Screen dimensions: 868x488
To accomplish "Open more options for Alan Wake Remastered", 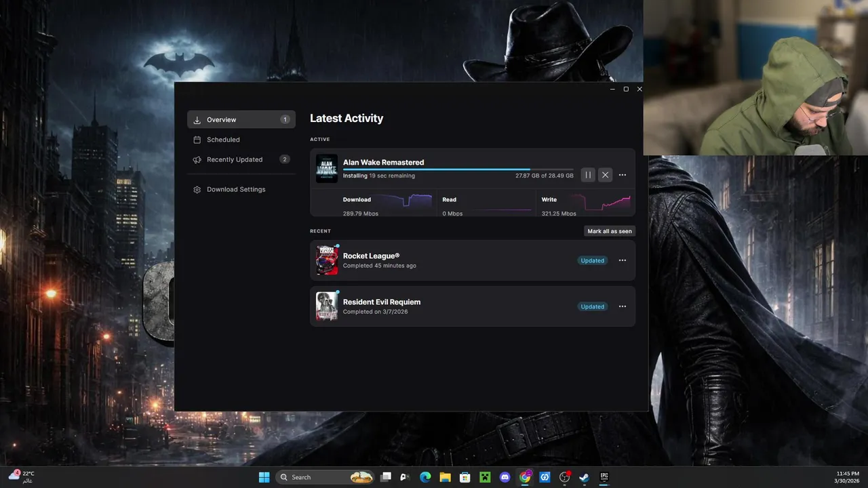I will pos(623,175).
